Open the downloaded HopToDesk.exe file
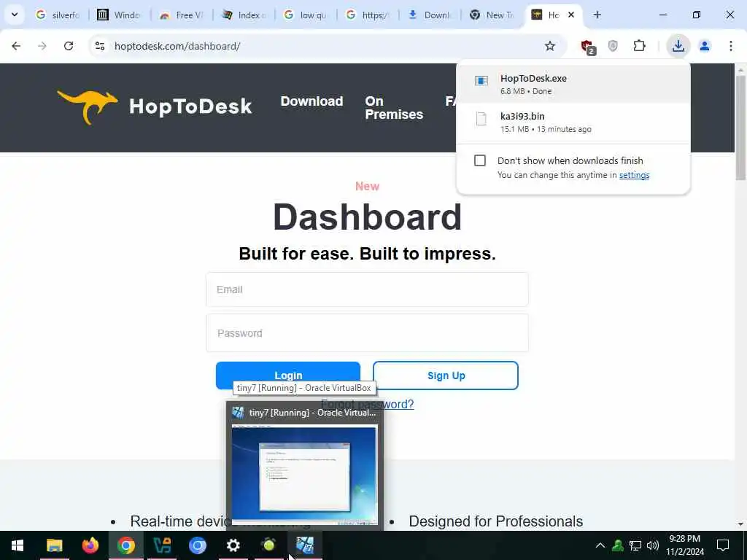This screenshot has height=560, width=747. click(x=573, y=85)
